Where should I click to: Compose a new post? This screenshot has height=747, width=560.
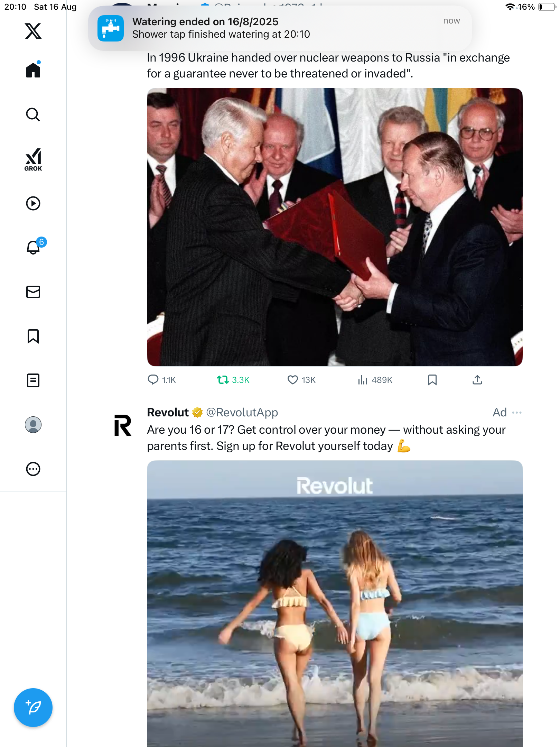pyautogui.click(x=33, y=708)
